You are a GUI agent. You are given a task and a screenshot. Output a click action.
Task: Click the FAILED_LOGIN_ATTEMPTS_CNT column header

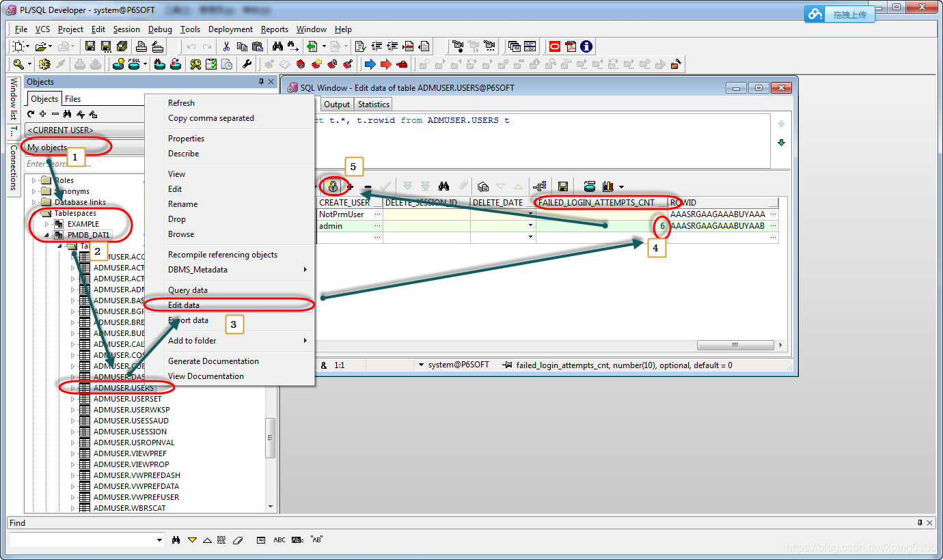tap(601, 203)
